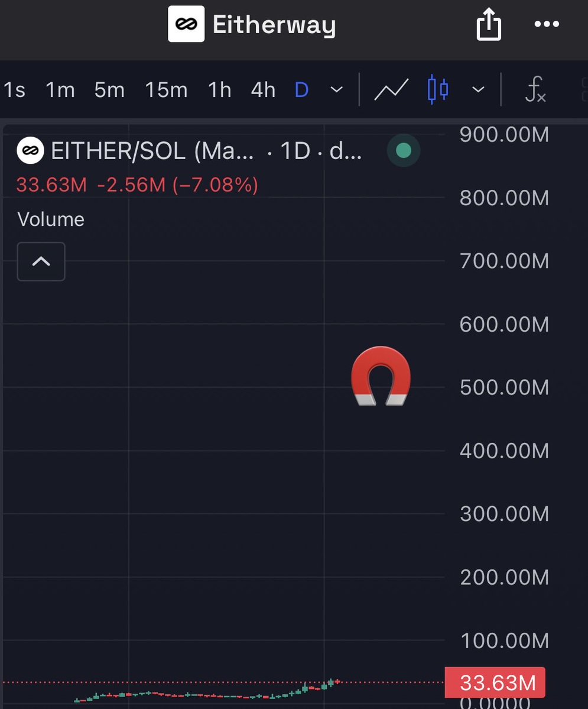Click the EITHER/SOL symbol title
588x709 pixels.
153,151
